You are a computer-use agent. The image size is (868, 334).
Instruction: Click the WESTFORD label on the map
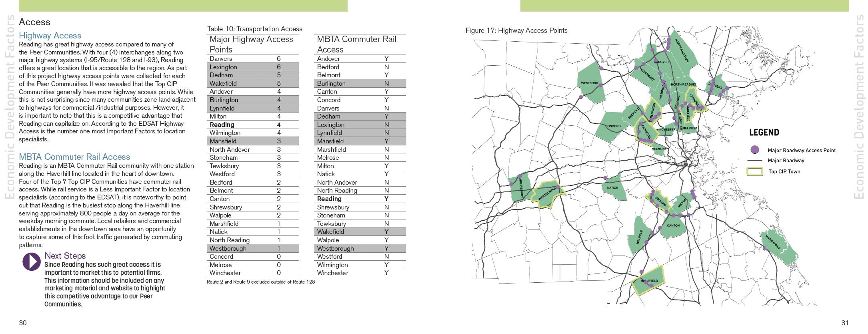point(590,83)
